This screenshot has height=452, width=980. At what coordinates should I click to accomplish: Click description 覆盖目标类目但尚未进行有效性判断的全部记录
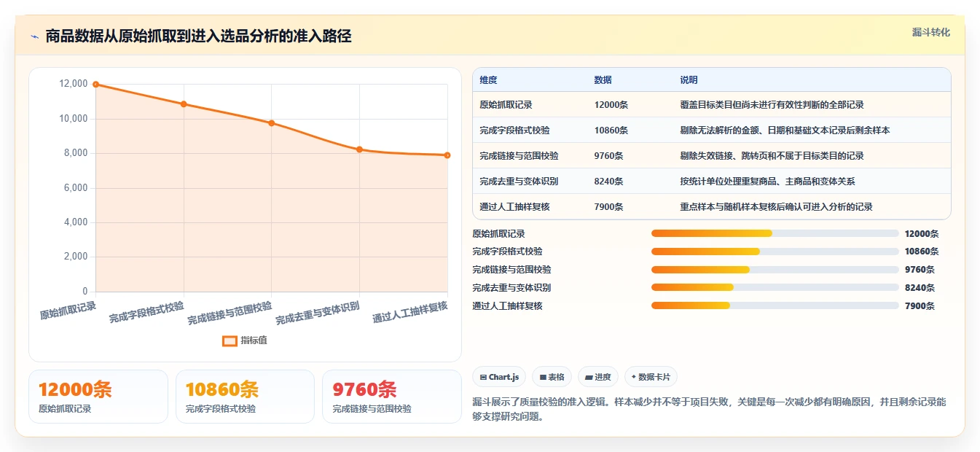(x=772, y=105)
